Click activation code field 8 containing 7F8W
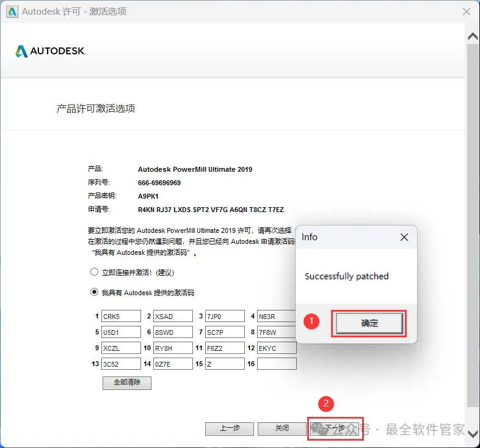Image resolution: width=480 pixels, height=448 pixels. click(277, 332)
